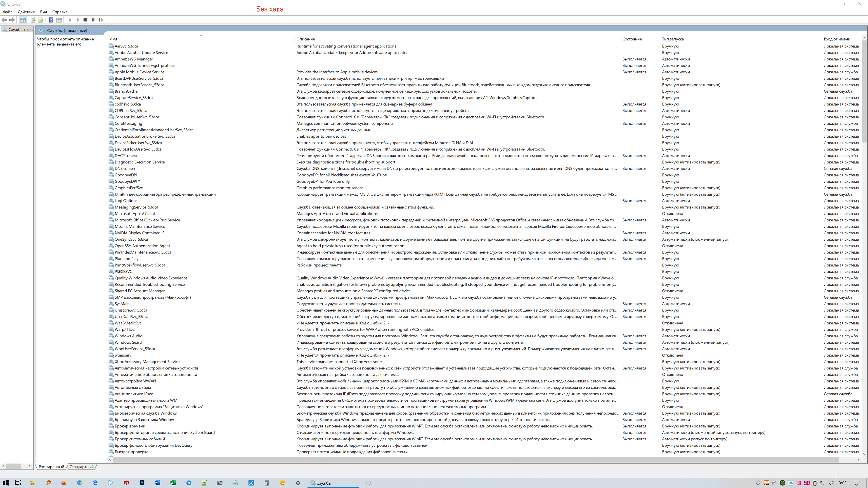This screenshot has height=488, width=868.
Task: Click the Pause Service toolbar button
Action: click(93, 20)
